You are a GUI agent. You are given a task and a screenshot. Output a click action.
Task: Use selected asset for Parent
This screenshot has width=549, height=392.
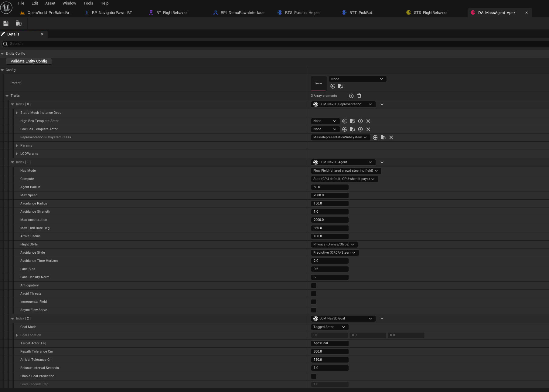point(333,86)
